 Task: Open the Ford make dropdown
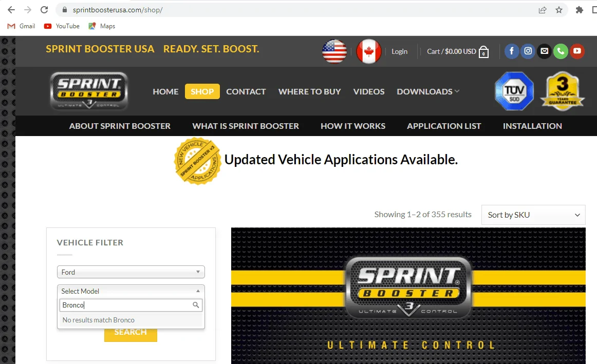pos(131,272)
